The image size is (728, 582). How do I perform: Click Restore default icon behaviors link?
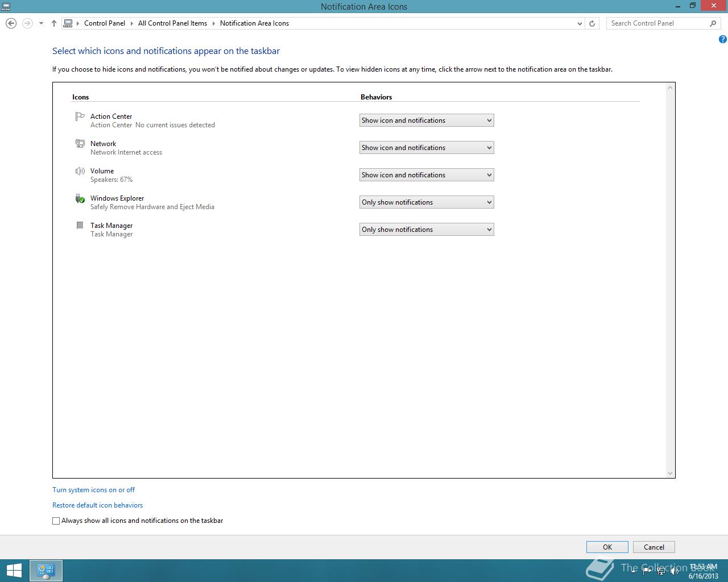[x=97, y=505]
